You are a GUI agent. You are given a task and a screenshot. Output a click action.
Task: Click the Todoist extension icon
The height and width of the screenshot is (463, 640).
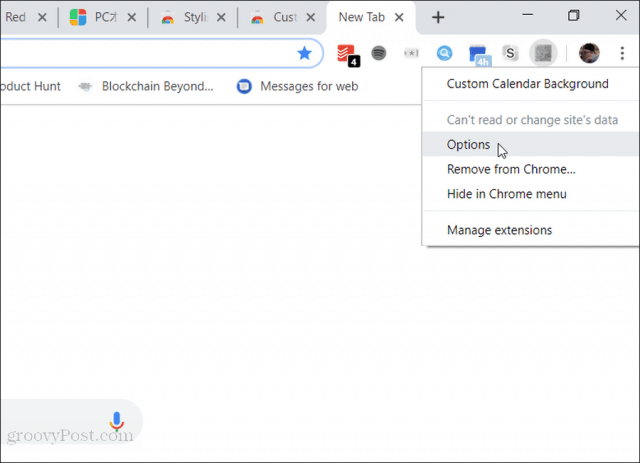point(348,54)
